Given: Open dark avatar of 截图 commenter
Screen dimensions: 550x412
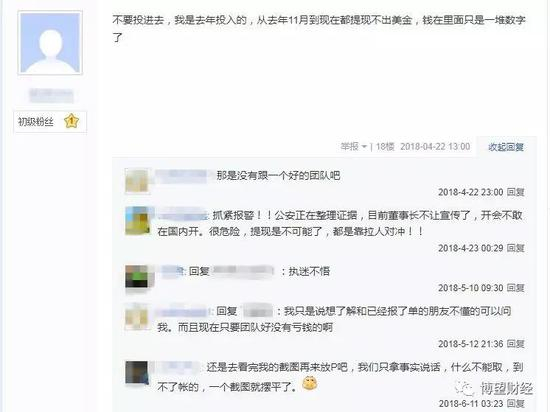Looking at the screenshot, I should pyautogui.click(x=137, y=373).
